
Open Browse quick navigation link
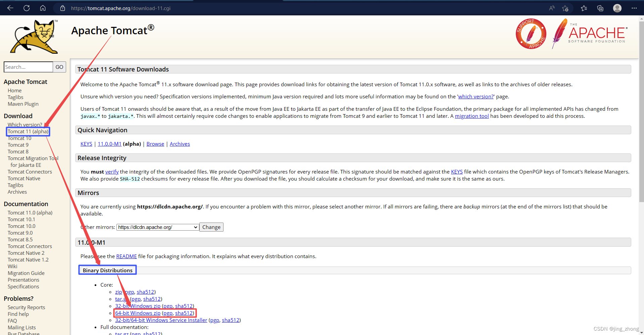tap(155, 144)
